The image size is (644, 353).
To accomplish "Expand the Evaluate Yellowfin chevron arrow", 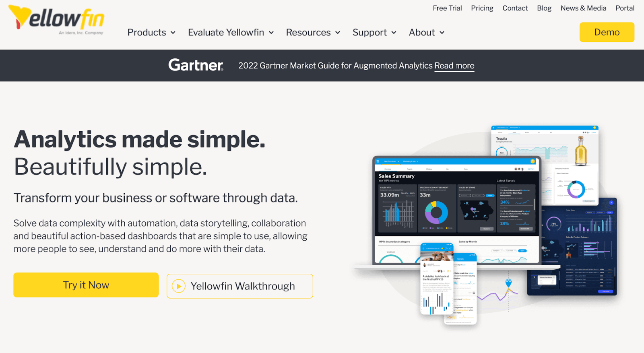I will pyautogui.click(x=271, y=33).
